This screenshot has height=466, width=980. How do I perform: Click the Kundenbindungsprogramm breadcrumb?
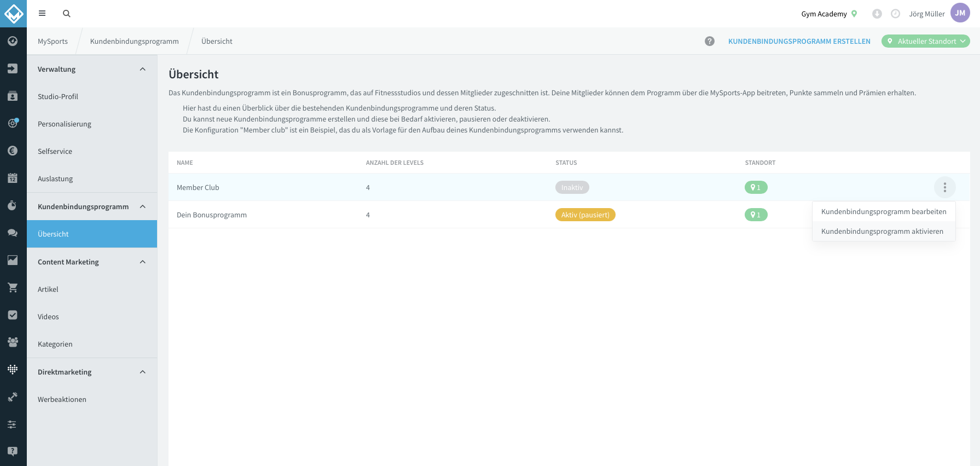135,41
